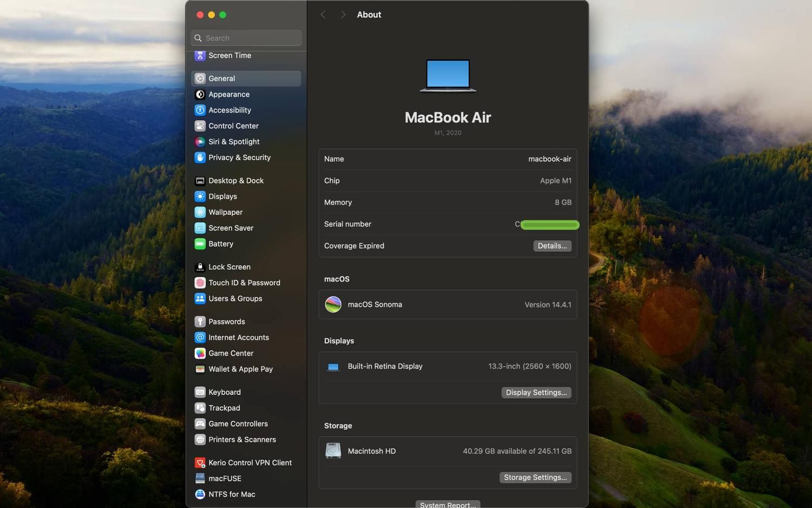Click the macOS Sonoma icon
This screenshot has height=508, width=812.
(333, 304)
